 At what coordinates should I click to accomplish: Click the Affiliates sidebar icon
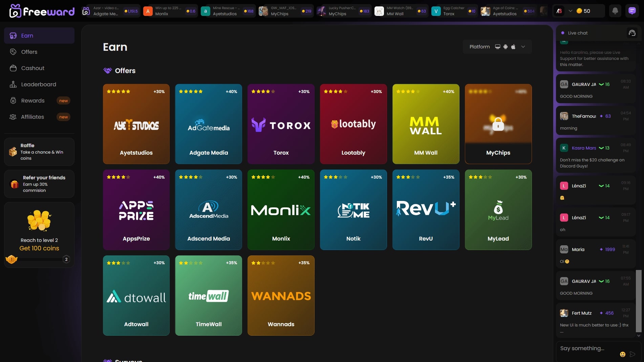click(x=13, y=117)
